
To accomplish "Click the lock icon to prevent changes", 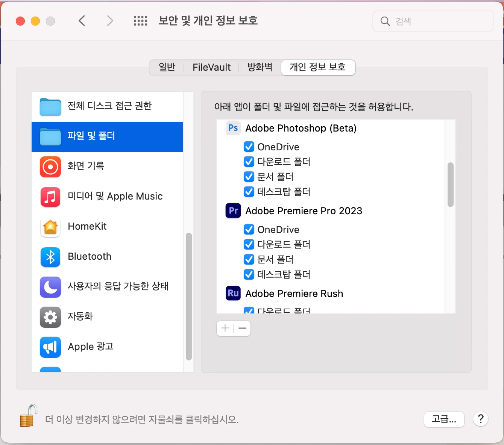I will click(29, 416).
